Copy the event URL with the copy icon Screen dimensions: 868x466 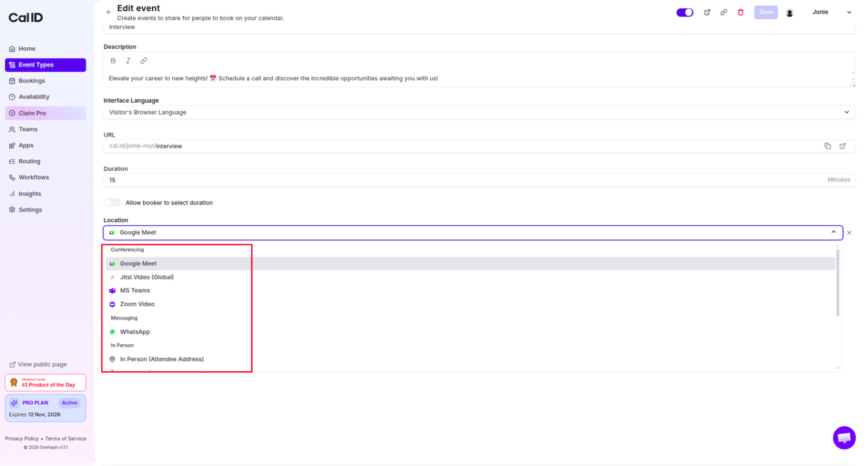click(828, 146)
